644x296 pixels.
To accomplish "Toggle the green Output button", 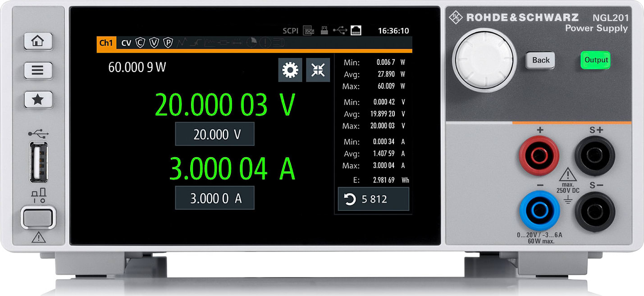I will (x=596, y=60).
